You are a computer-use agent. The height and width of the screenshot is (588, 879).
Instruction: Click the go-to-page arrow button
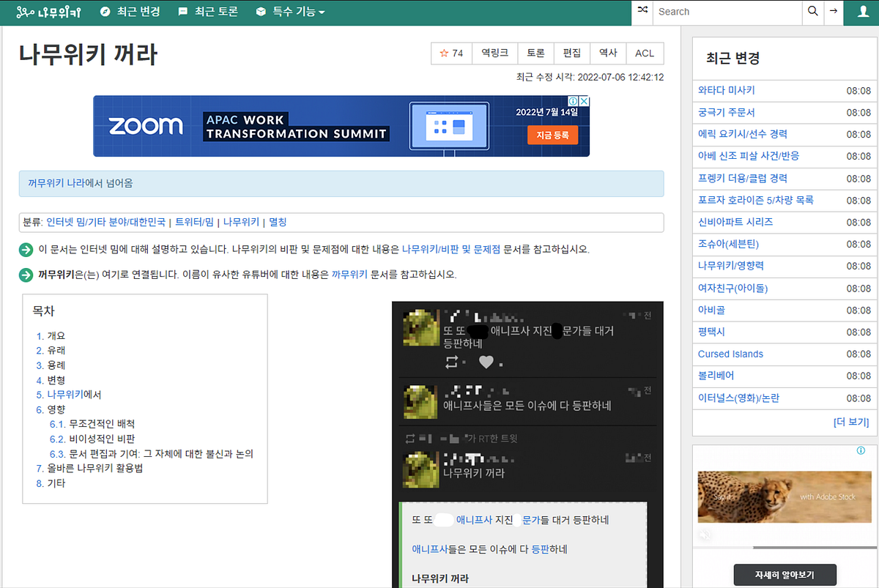pyautogui.click(x=833, y=12)
